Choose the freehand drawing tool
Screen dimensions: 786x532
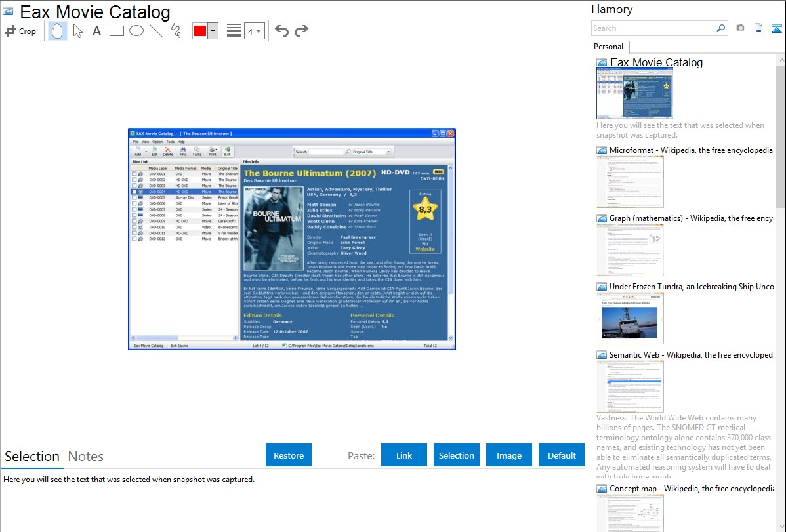tap(176, 31)
